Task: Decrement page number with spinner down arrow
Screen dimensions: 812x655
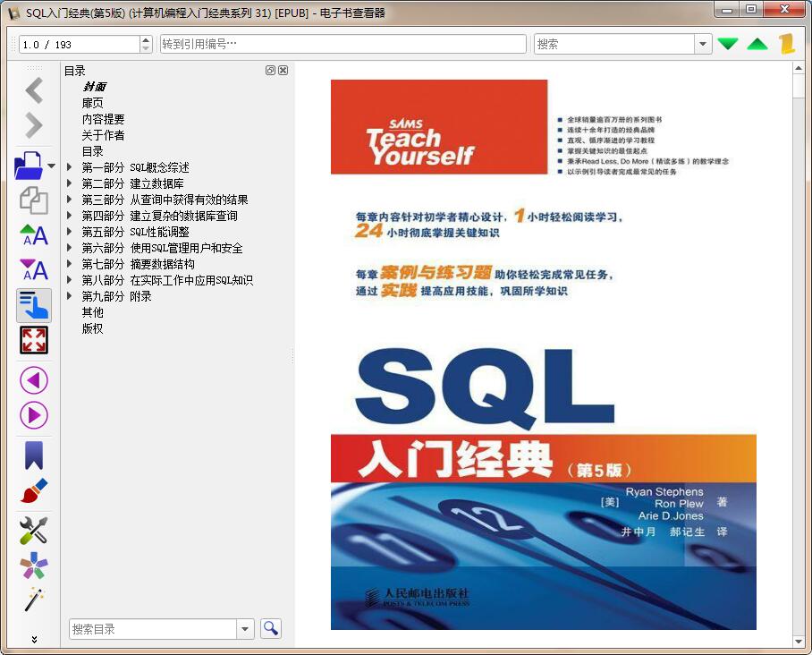Action: [x=146, y=48]
